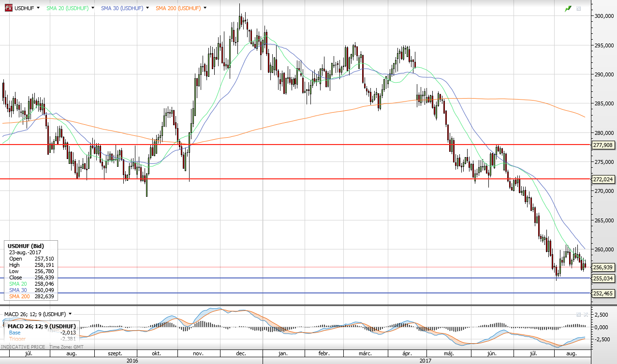Screen dimensions: 617x364
Task: Click the 295,000 price axis label
Action: coord(604,45)
